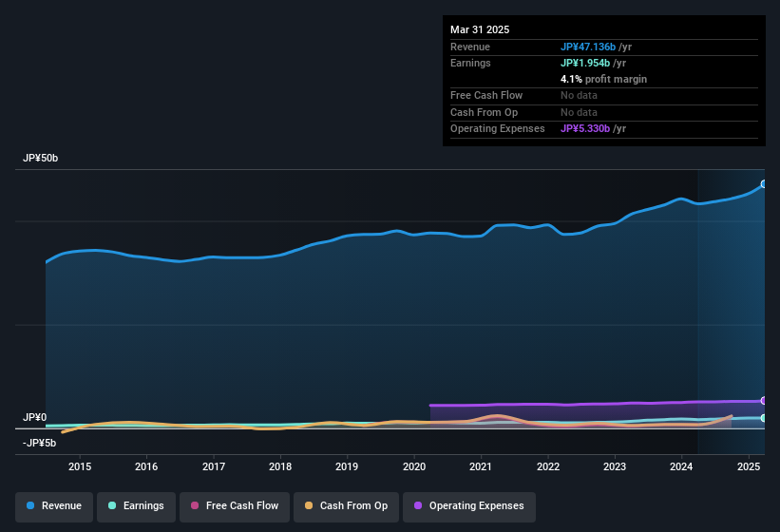Click the teal Earnings endpoint marker

[x=764, y=418]
